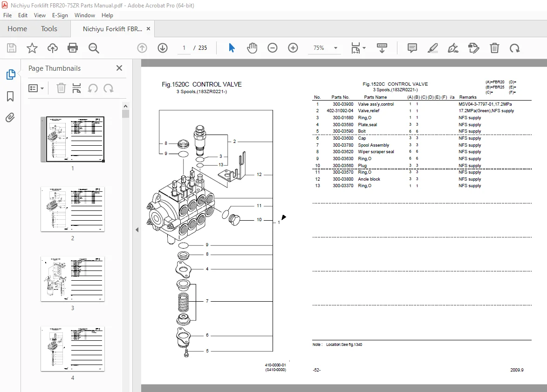547x392 pixels.
Task: Close the Nichiyu Forklift document tab
Action: [x=148, y=28]
